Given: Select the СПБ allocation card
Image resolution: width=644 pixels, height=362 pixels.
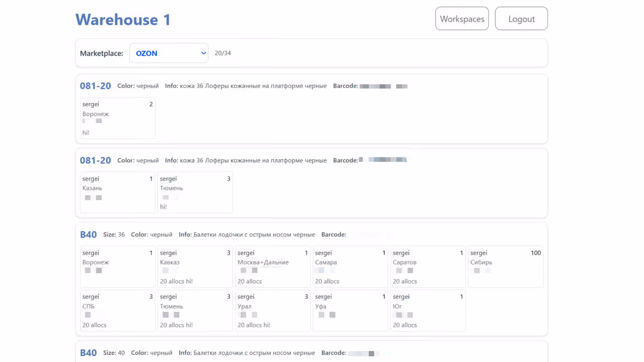Looking at the screenshot, I should (117, 311).
